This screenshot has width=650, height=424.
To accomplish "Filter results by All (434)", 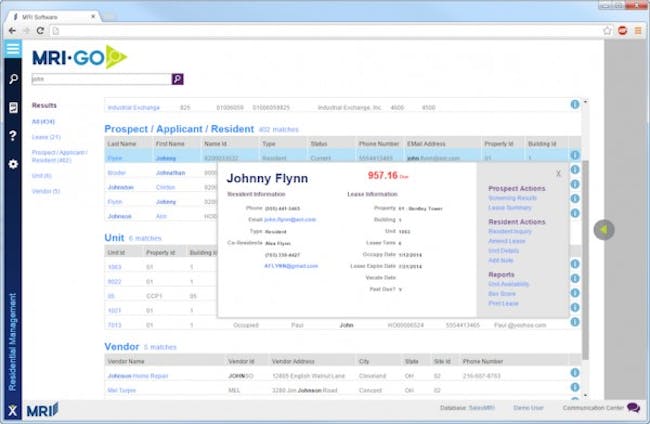I will (44, 121).
